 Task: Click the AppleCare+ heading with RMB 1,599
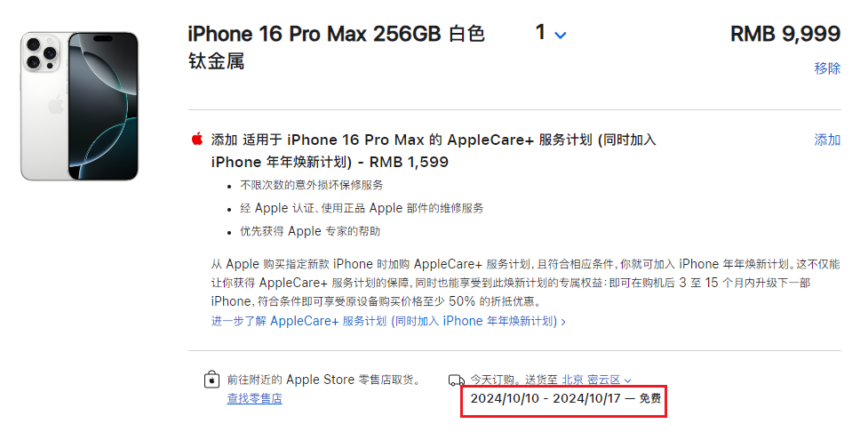(x=434, y=150)
